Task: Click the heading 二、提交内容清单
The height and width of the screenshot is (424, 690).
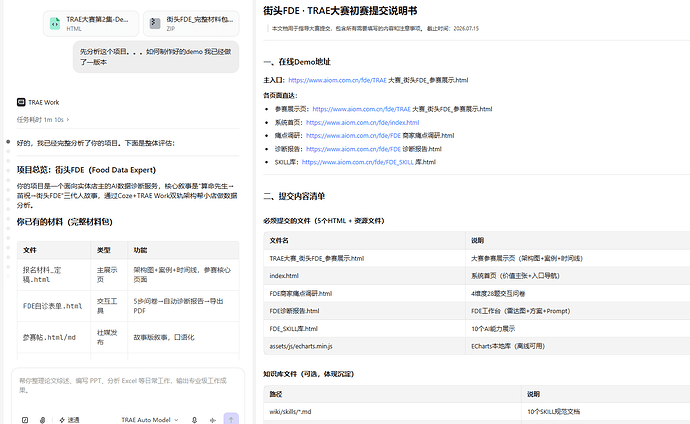Action: click(x=294, y=196)
